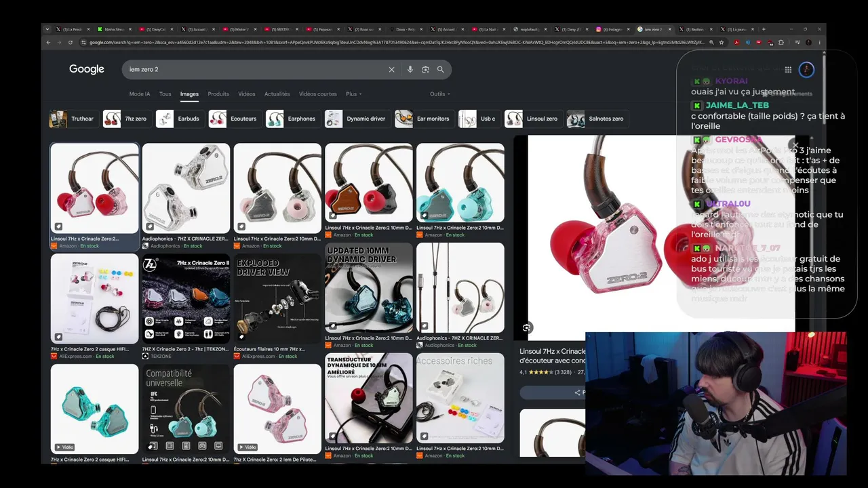This screenshot has height=488, width=868.
Task: Open the Transducteur dynamique de 10 mm thumbnail
Action: point(369,398)
